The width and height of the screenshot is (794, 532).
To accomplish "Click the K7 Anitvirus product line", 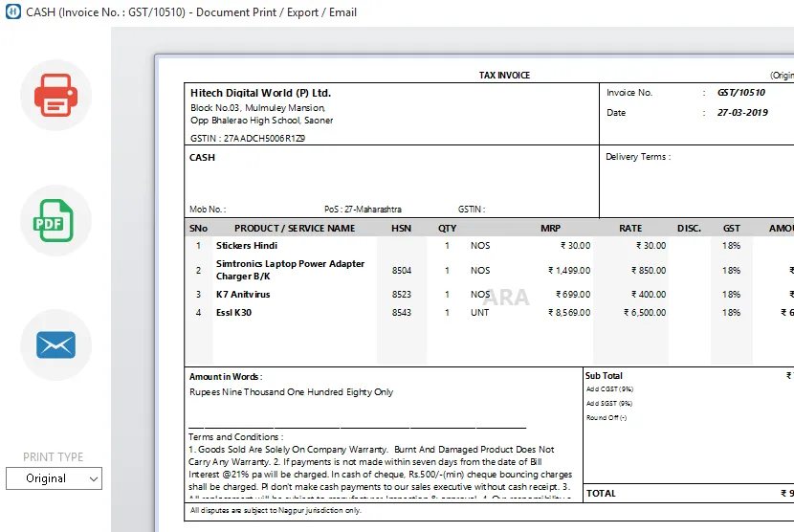I will [243, 295].
